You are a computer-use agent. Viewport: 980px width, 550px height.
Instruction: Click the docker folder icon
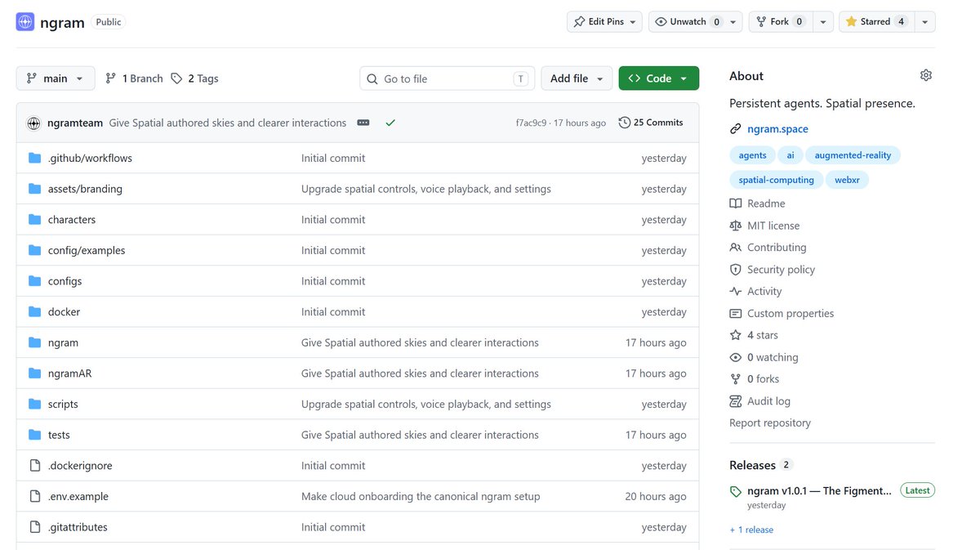(34, 311)
